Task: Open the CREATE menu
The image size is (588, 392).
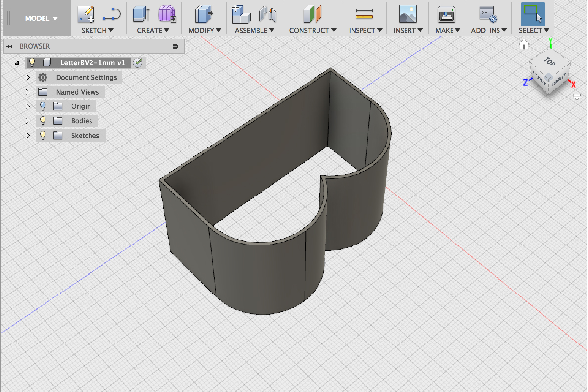Action: tap(153, 30)
